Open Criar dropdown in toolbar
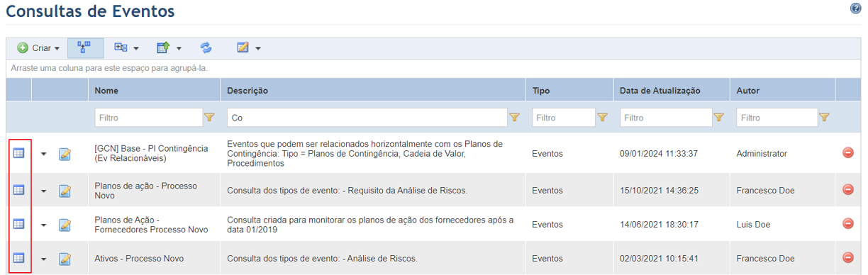The width and height of the screenshot is (868, 275). click(38, 48)
